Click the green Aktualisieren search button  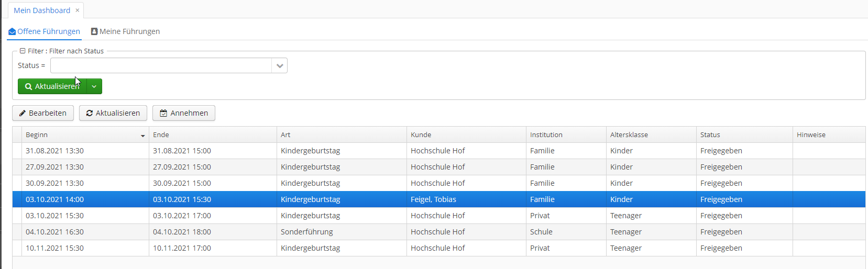(x=52, y=86)
